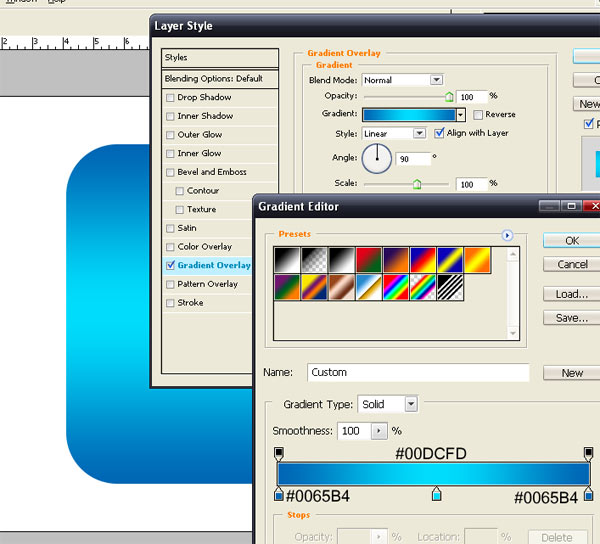This screenshot has height=544, width=600.
Task: Select the transparent rainbow preset
Action: 423,287
